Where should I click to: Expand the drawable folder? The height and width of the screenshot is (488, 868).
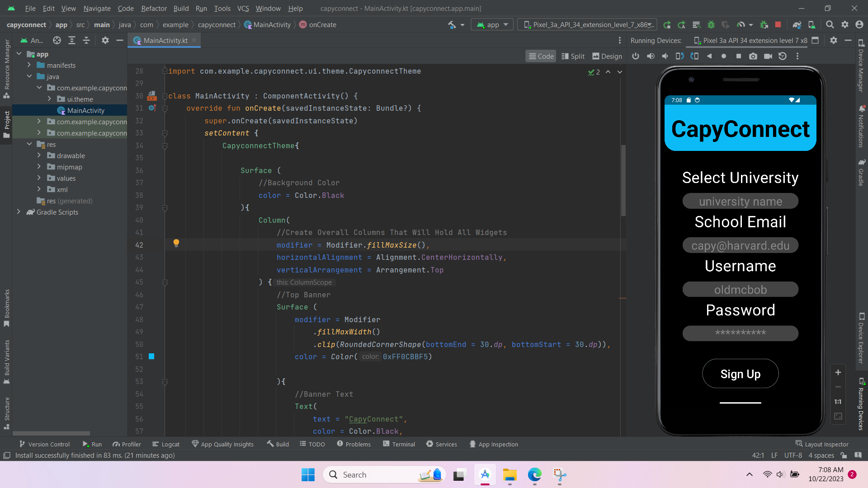click(x=39, y=155)
